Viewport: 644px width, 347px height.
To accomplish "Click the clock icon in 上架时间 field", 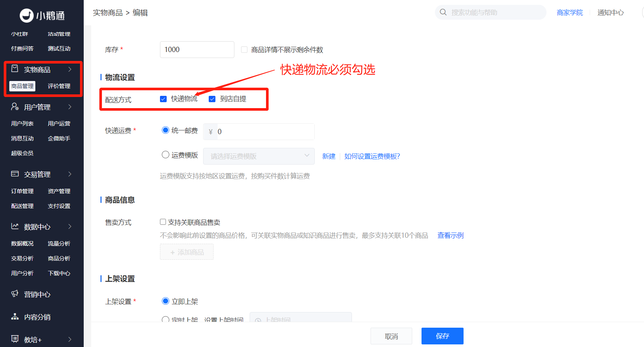I will (x=258, y=320).
